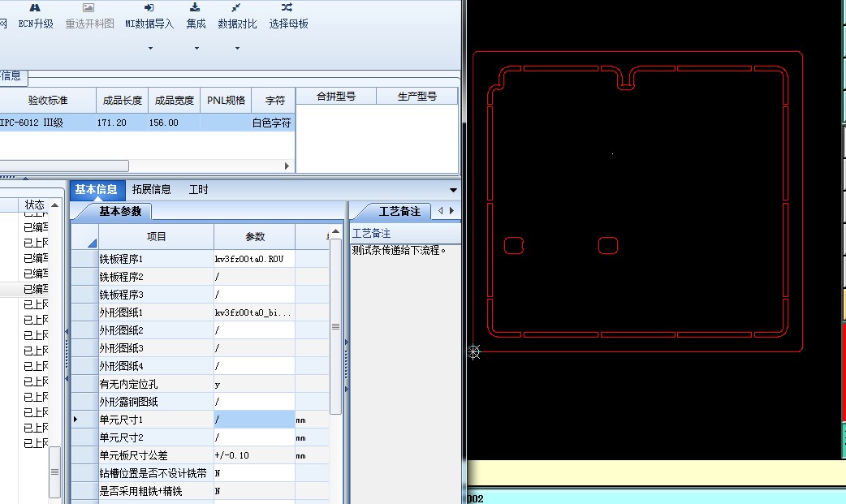Image resolution: width=846 pixels, height=504 pixels.
Task: Open the tab list dropdown arrow right of 工时
Action: [x=453, y=190]
